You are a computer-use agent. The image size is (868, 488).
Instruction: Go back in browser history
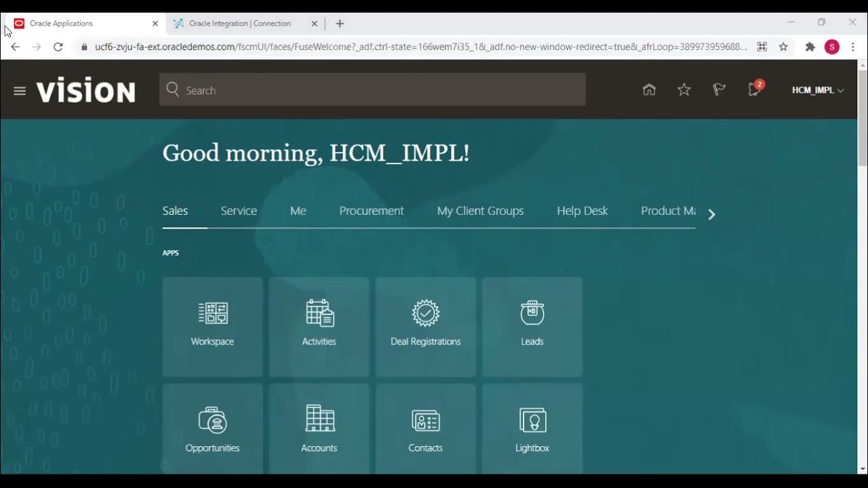click(x=16, y=47)
